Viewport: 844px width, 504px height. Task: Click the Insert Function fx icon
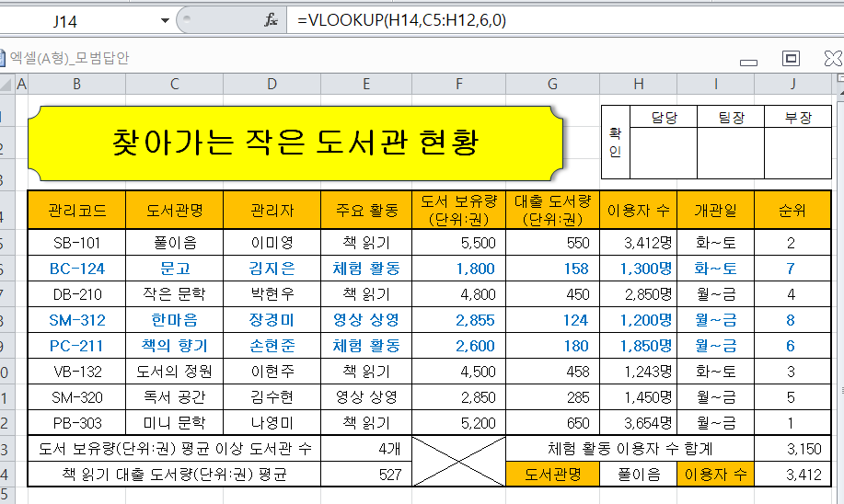pos(271,19)
